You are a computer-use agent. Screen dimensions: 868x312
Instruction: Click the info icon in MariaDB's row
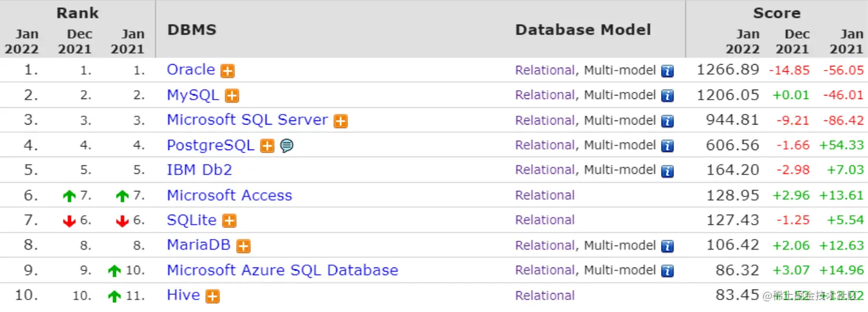(x=667, y=246)
